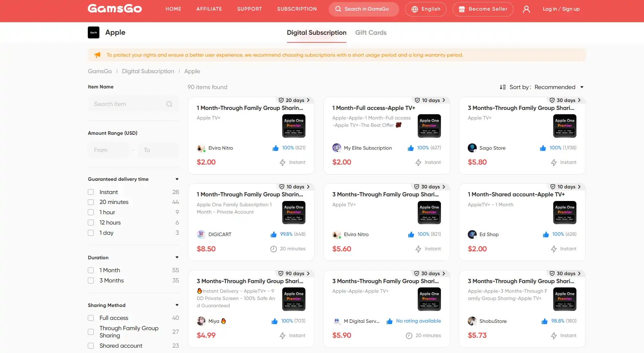644x353 pixels.
Task: Click the announcement megaphone icon
Action: point(97,55)
